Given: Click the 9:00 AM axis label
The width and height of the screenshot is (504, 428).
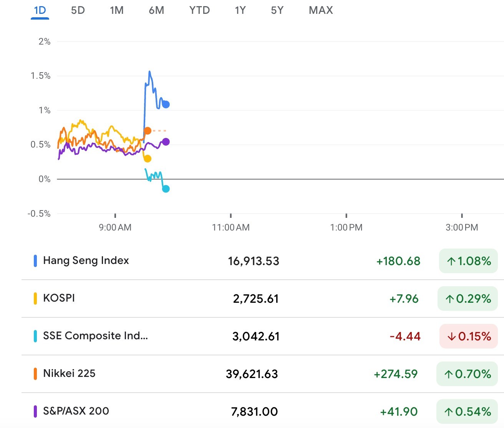Looking at the screenshot, I should (x=115, y=227).
